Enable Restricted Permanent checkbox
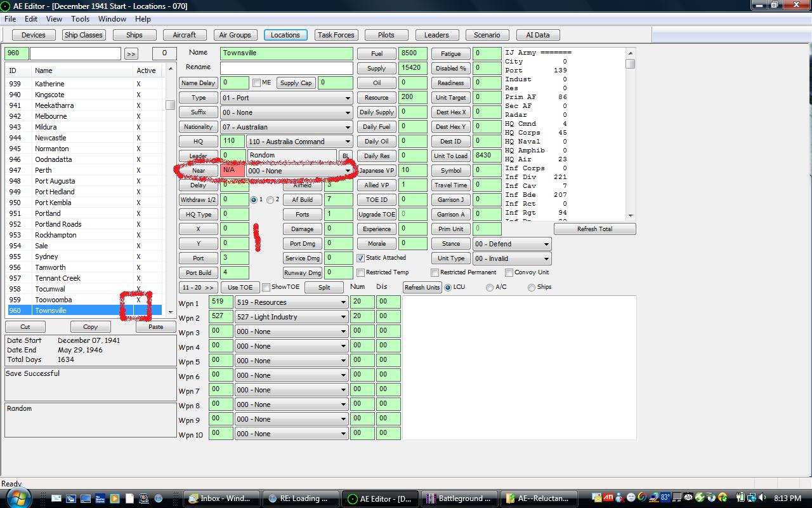 tap(435, 272)
